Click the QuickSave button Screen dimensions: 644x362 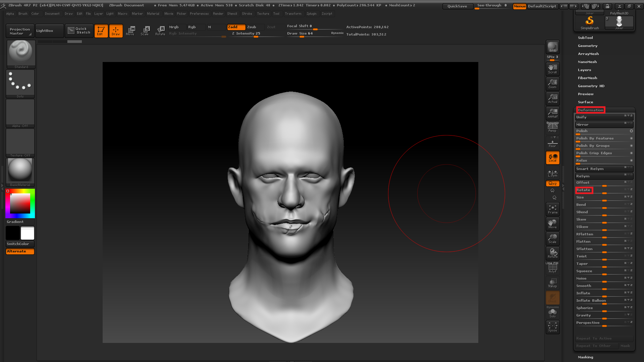point(457,6)
